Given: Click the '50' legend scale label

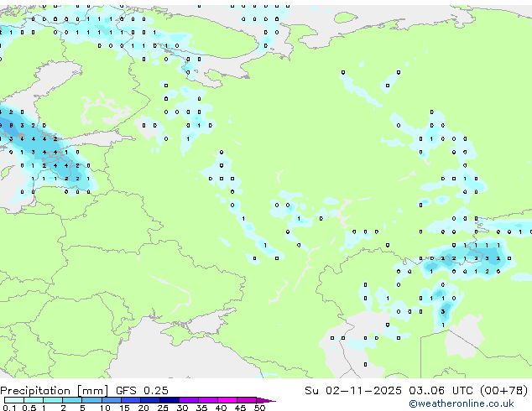Looking at the screenshot, I should [259, 408].
